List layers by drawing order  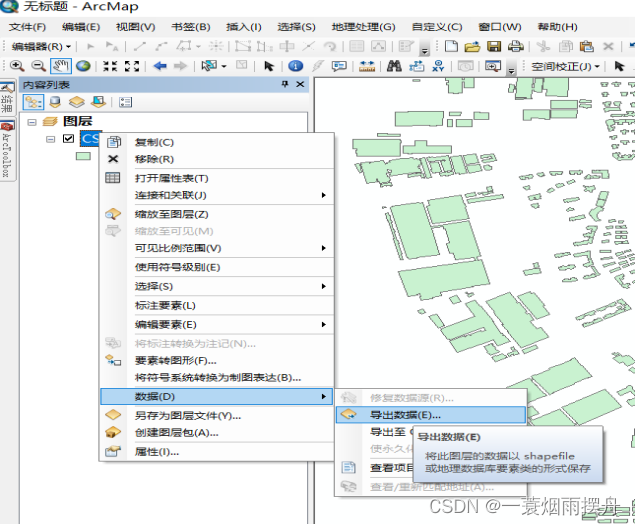[x=33, y=102]
